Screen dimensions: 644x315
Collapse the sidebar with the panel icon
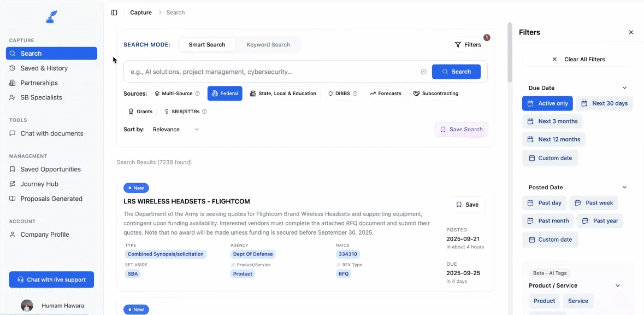point(114,12)
